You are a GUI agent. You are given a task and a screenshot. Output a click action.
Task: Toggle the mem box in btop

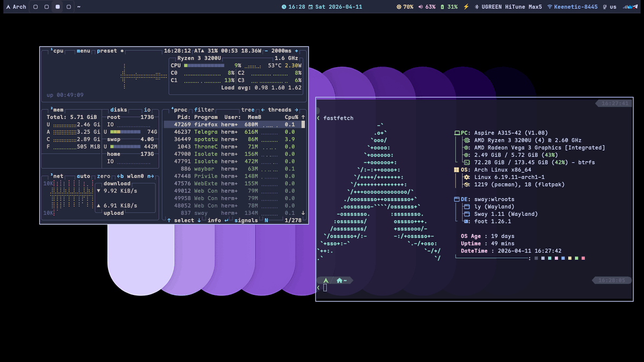(x=57, y=110)
